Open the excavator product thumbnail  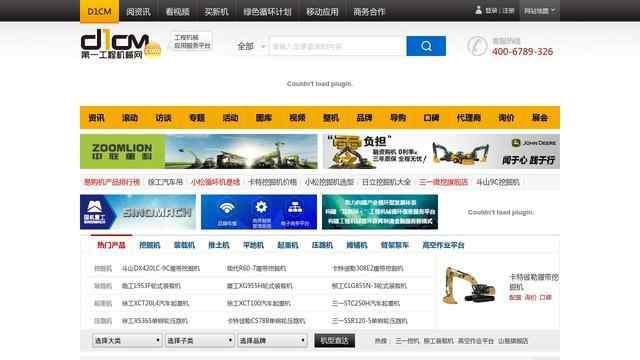469,286
